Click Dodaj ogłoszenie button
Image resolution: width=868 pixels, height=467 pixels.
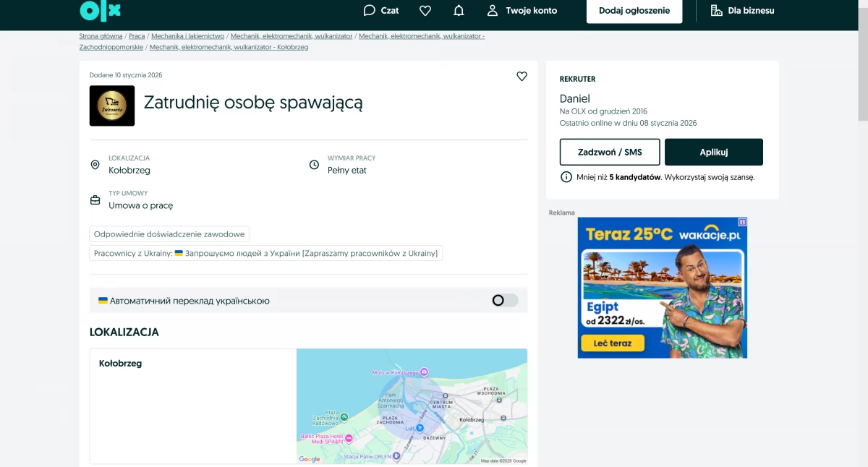coord(634,11)
